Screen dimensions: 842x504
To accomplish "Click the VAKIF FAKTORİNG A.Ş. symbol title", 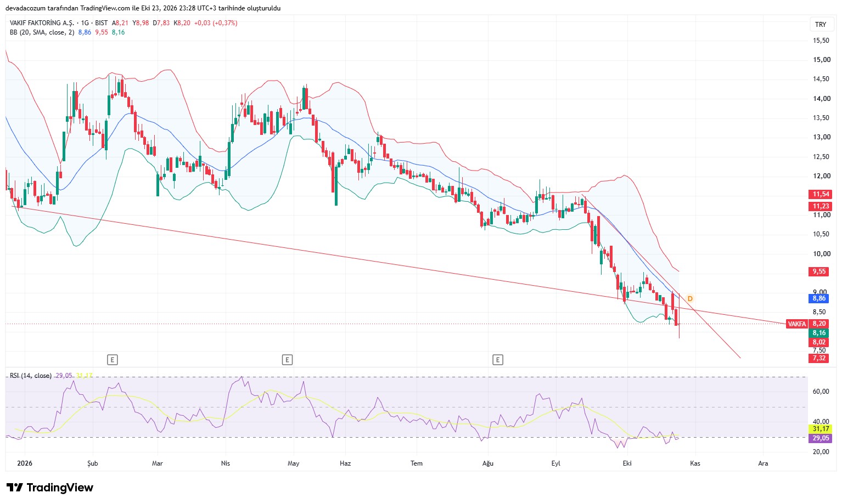I will click(x=42, y=23).
